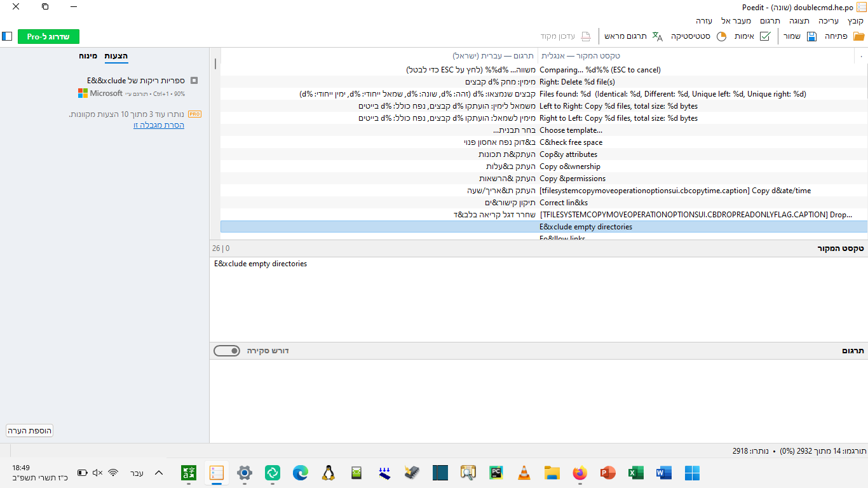Image resolution: width=868 pixels, height=488 pixels.
Task: Open the מעבר אל (Go to) menu
Action: (x=735, y=21)
